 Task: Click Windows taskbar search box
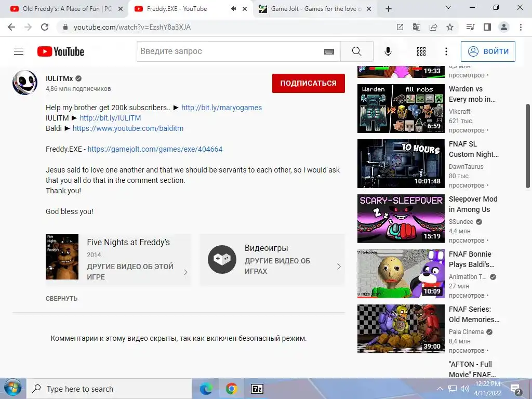click(x=109, y=389)
